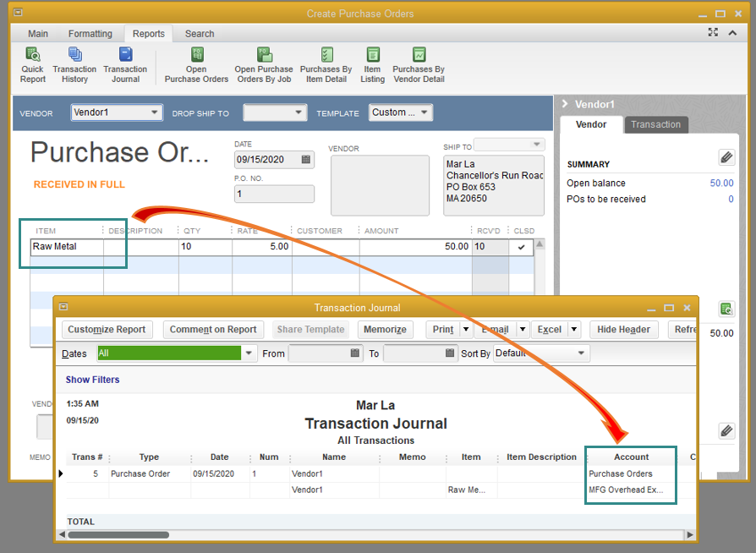
Task: Click the Memorize button
Action: [x=386, y=329]
